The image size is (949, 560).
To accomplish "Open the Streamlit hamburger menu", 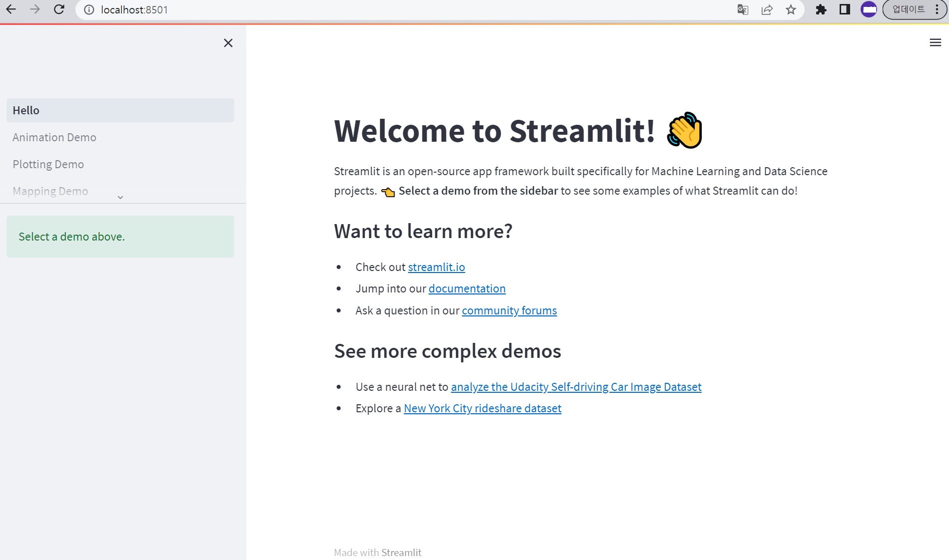I will (936, 43).
